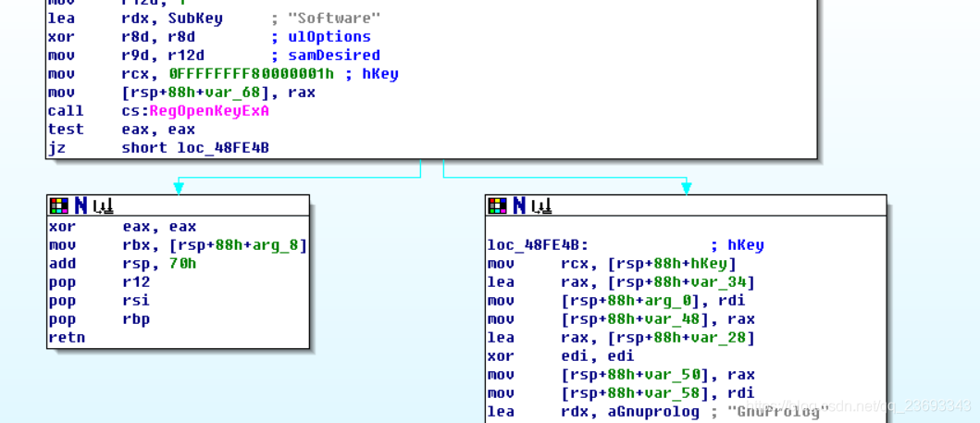
Task: Select the RegOpenKeyExA function name
Action: (x=209, y=111)
